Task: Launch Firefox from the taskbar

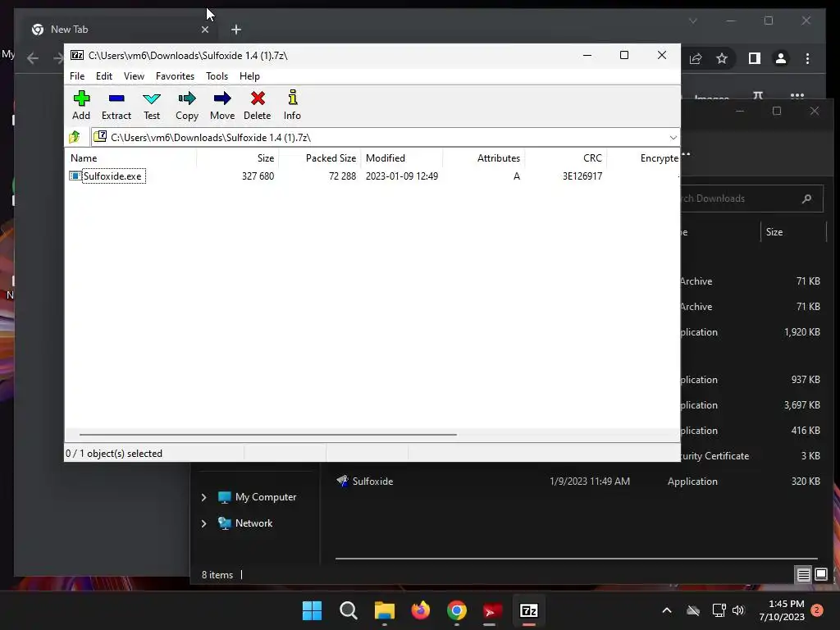Action: (x=421, y=610)
